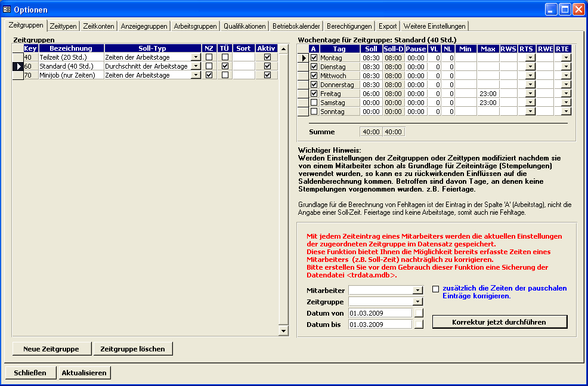Open date picker beside Datum bis
The width and height of the screenshot is (588, 386).
[x=419, y=325]
